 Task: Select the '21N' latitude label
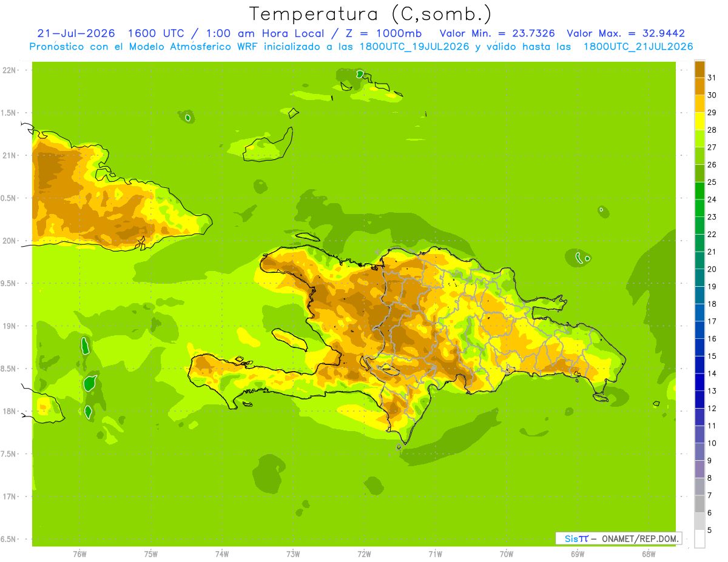[x=8, y=155]
